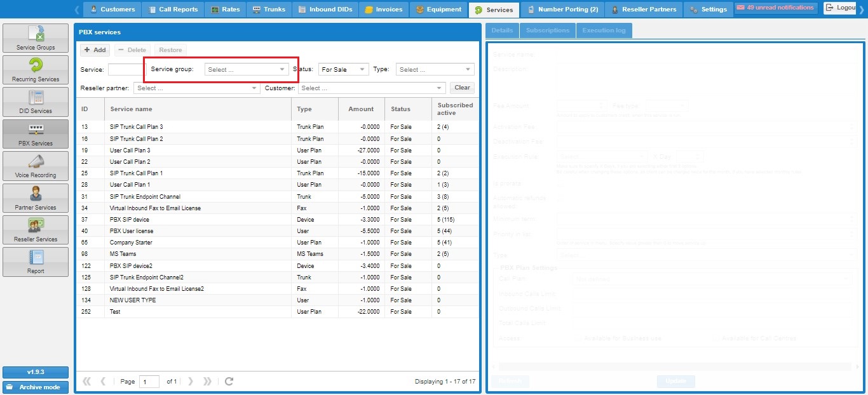Open the Number Porting tab

[x=562, y=10]
